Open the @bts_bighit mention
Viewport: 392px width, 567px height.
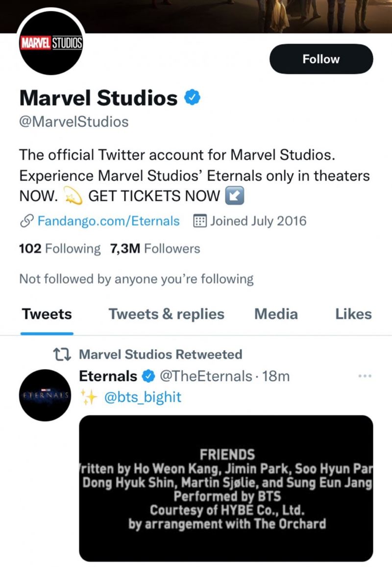pyautogui.click(x=143, y=397)
